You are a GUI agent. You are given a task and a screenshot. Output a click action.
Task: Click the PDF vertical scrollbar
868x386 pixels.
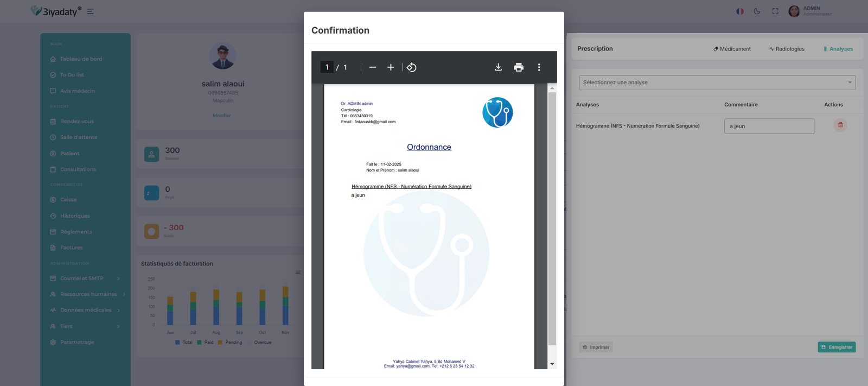pyautogui.click(x=552, y=217)
